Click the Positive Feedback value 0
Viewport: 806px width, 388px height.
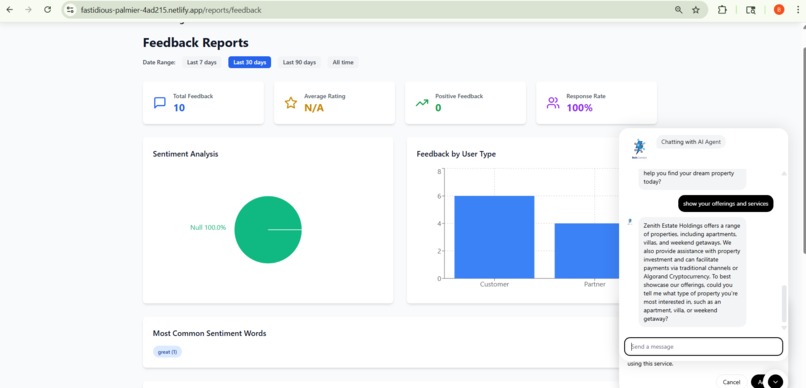[x=438, y=108]
